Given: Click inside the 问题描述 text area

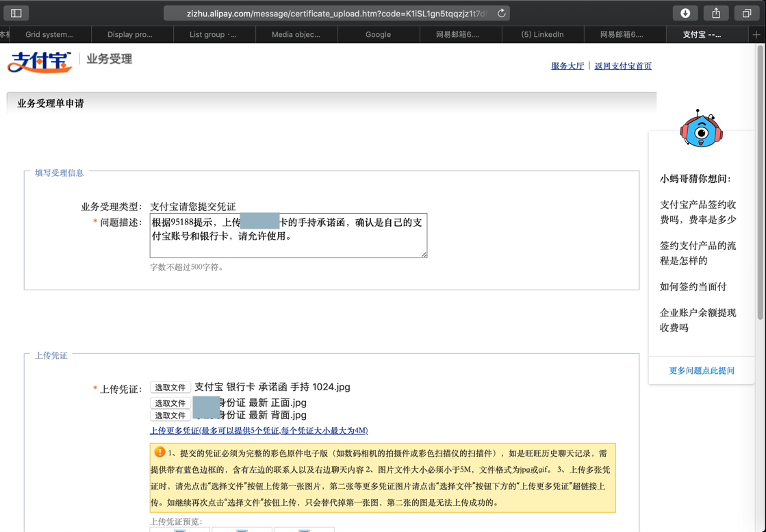Looking at the screenshot, I should click(288, 236).
